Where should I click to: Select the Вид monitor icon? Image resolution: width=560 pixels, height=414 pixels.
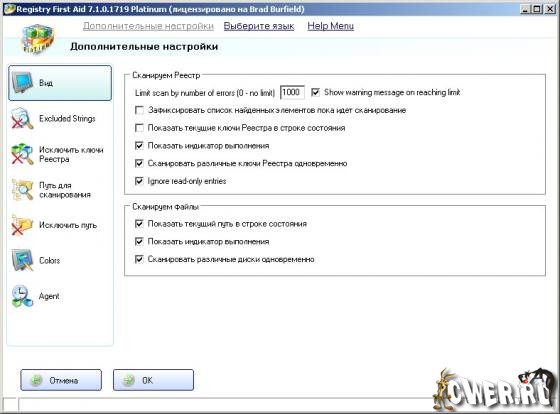22,83
